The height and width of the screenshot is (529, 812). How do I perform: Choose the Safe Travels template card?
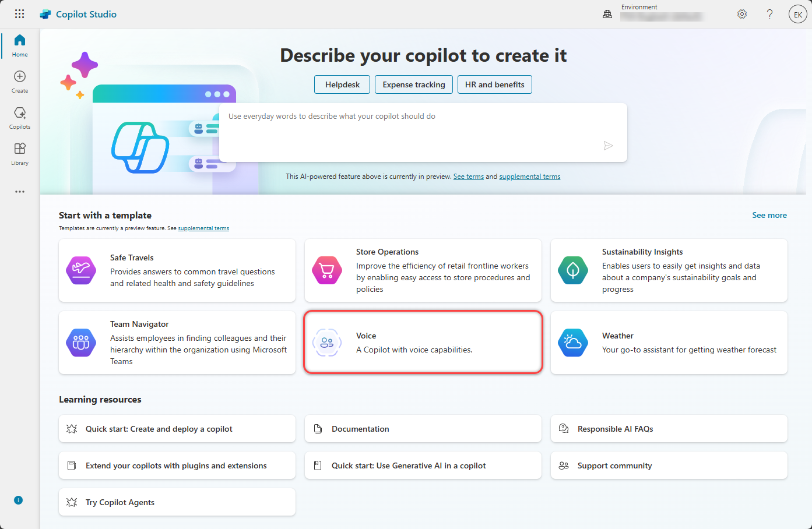tap(177, 270)
